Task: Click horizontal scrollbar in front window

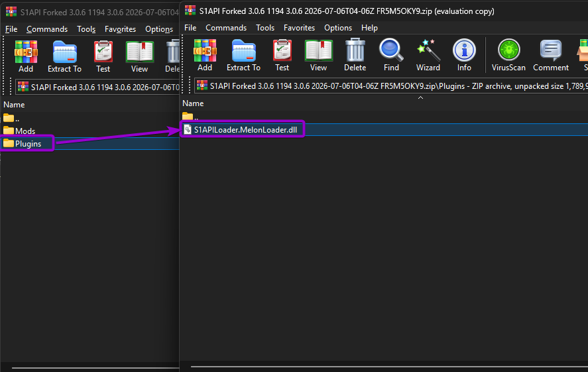Action: click(389, 367)
